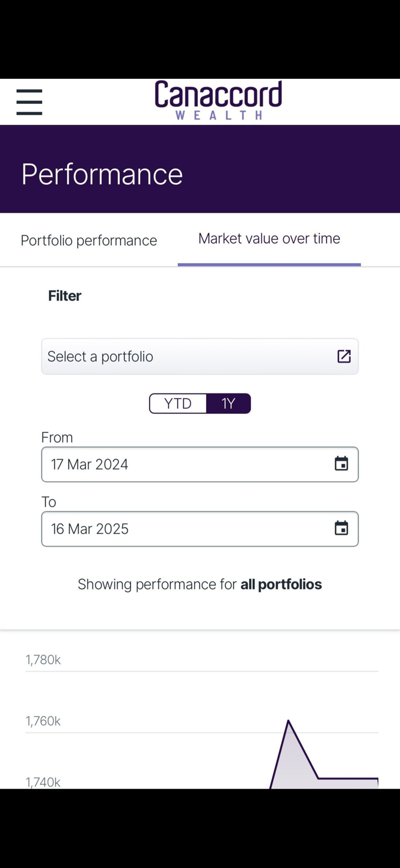Open the hamburger navigation menu
The width and height of the screenshot is (400, 868).
(x=29, y=102)
